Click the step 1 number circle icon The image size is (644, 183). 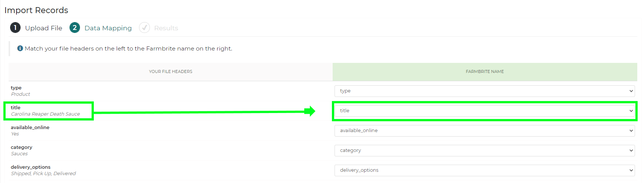(x=15, y=28)
